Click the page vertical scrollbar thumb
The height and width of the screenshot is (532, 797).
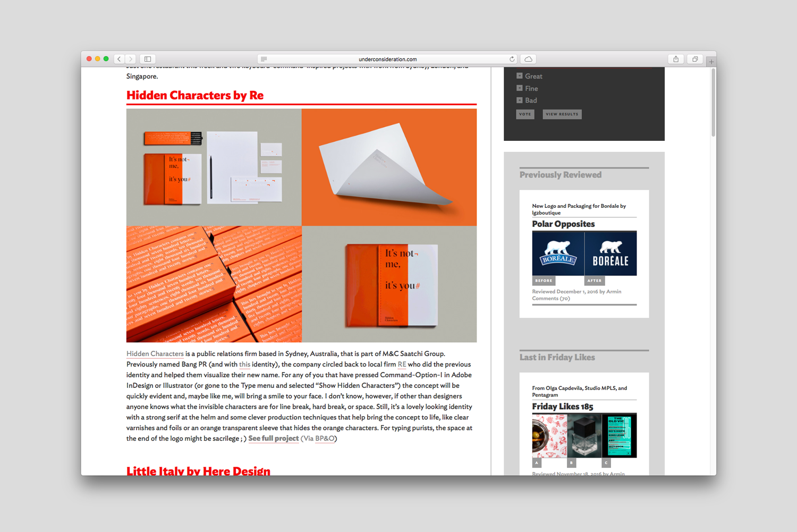point(713,102)
